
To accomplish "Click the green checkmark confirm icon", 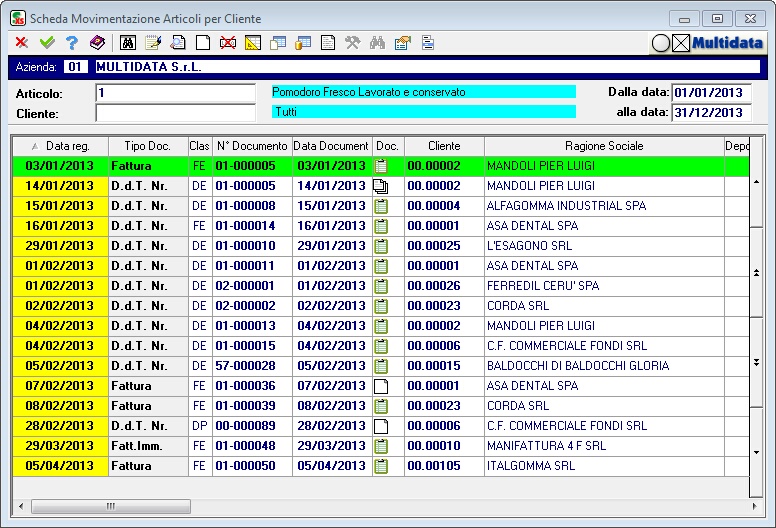I will [x=47, y=43].
